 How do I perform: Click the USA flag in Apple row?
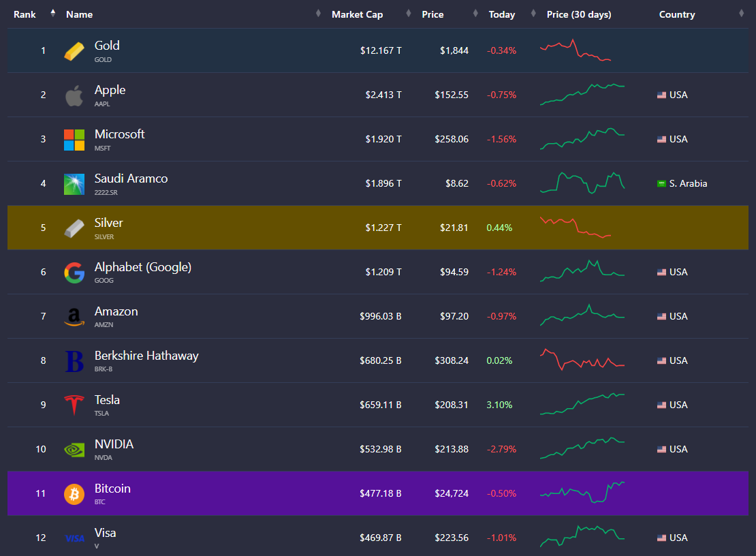point(661,95)
